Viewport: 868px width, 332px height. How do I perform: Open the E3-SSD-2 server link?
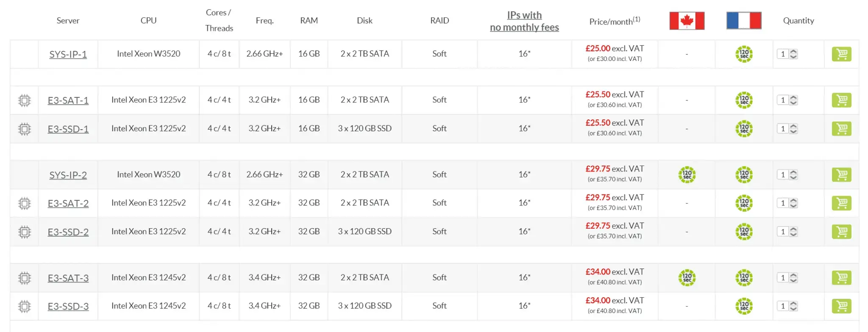point(68,232)
